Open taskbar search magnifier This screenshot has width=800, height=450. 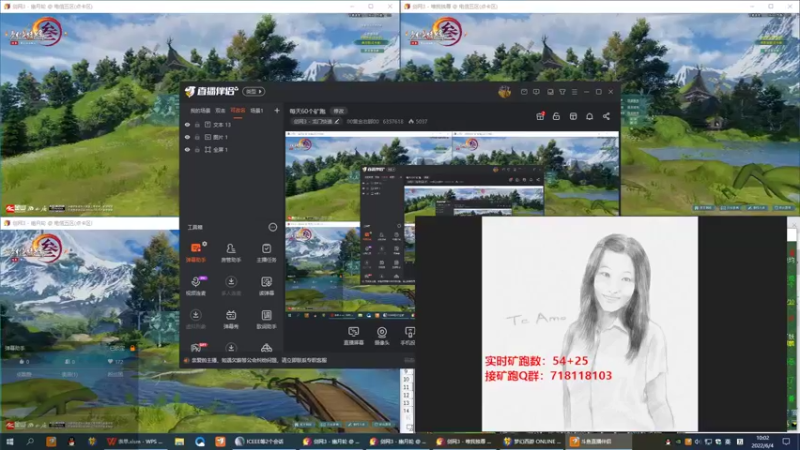[x=30, y=441]
